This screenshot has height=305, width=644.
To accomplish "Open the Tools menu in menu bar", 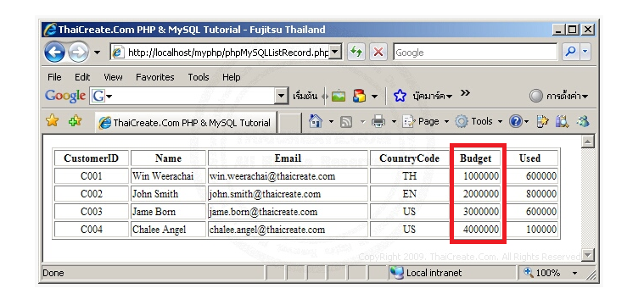I will [x=199, y=77].
